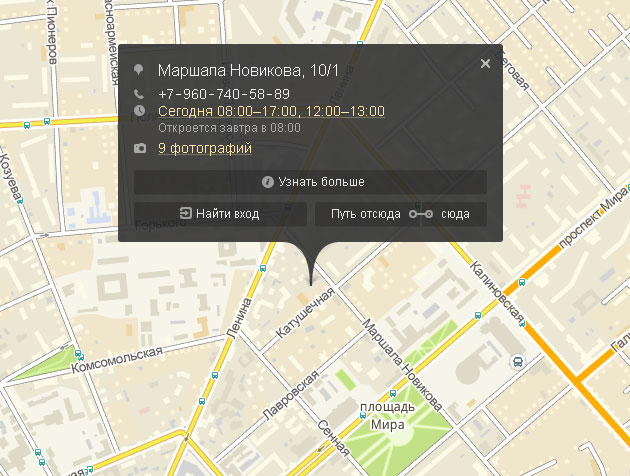Click the Узнать больше button

pos(310,182)
